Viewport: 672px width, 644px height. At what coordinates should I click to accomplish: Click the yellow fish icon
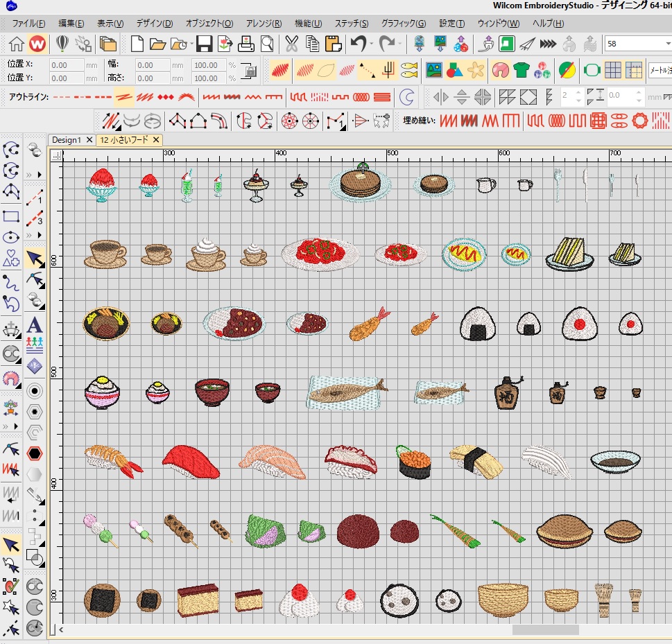[409, 70]
